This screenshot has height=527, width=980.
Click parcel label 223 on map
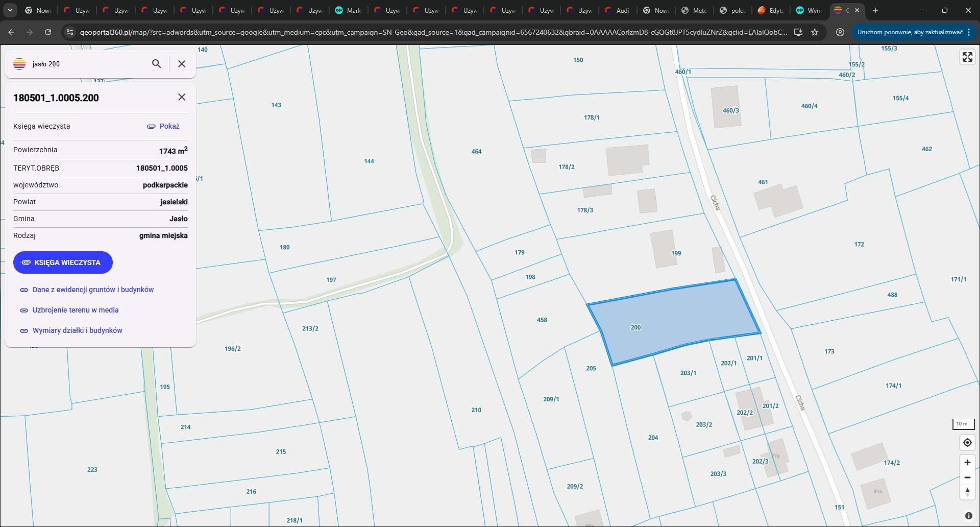click(x=92, y=470)
